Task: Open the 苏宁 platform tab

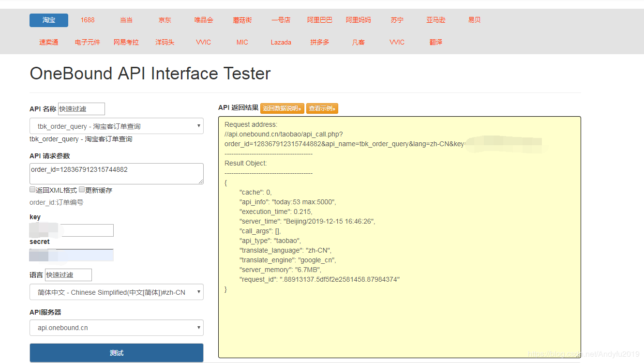Action: pyautogui.click(x=397, y=20)
